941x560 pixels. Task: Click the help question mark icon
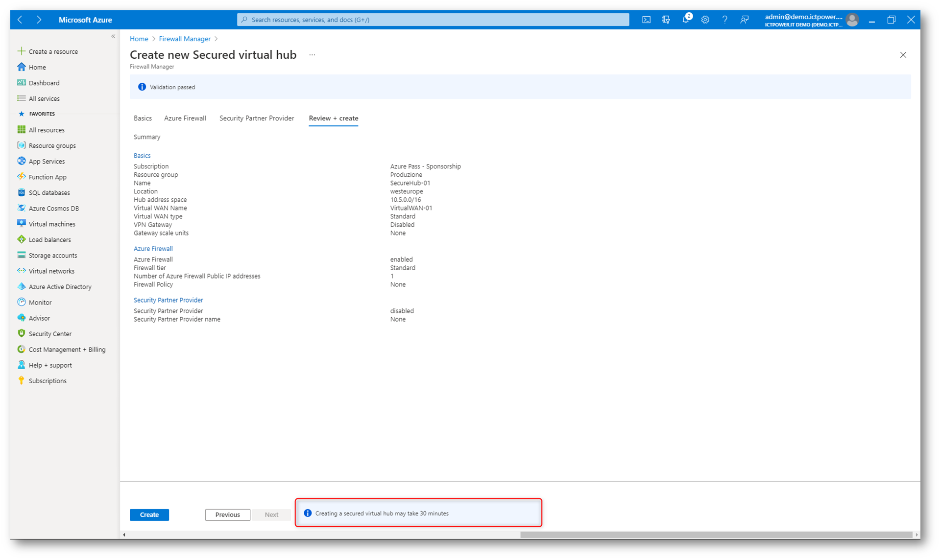tap(724, 20)
